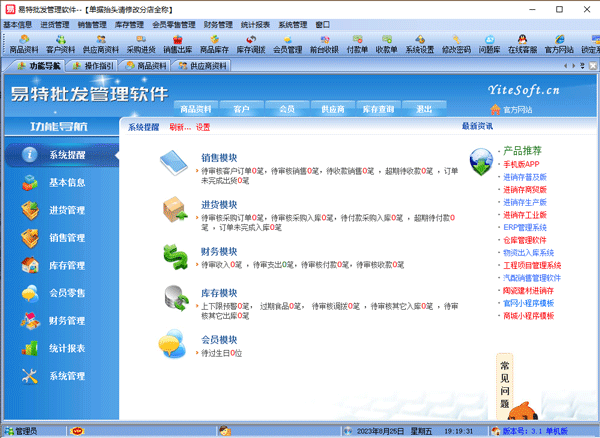
Task: Open the 会员模块 heading link
Action: coord(219,340)
